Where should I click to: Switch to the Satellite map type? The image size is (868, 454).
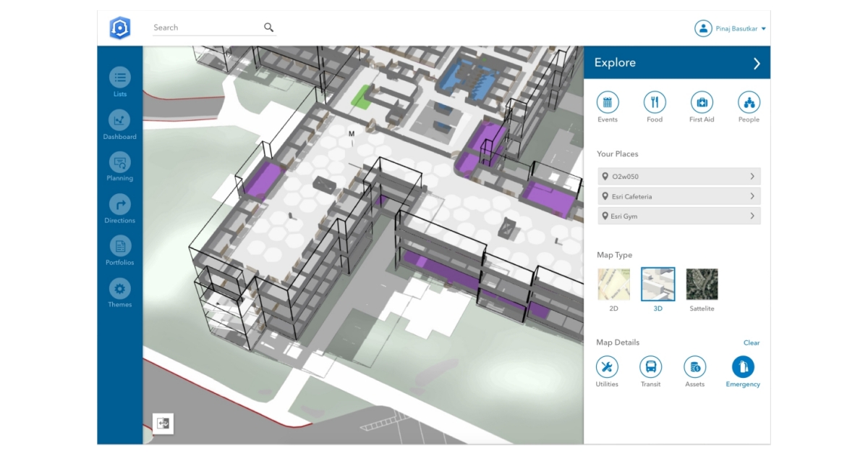(701, 284)
